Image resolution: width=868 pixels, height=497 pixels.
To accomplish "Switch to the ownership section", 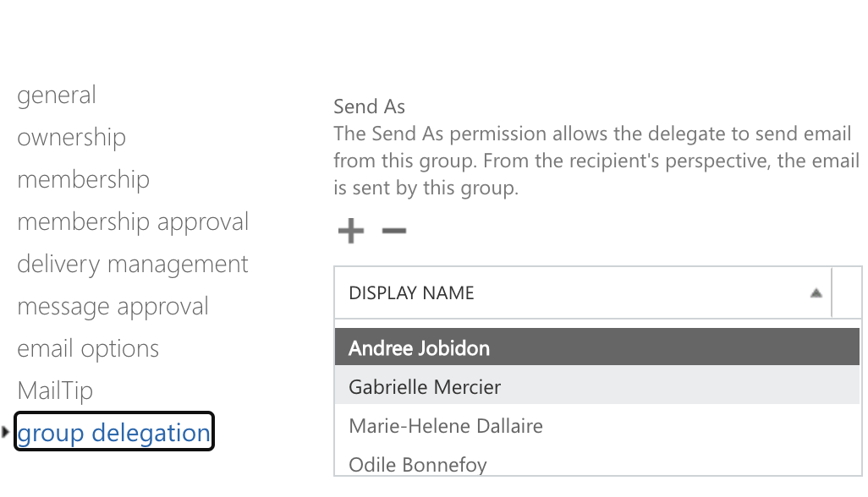I will [72, 138].
